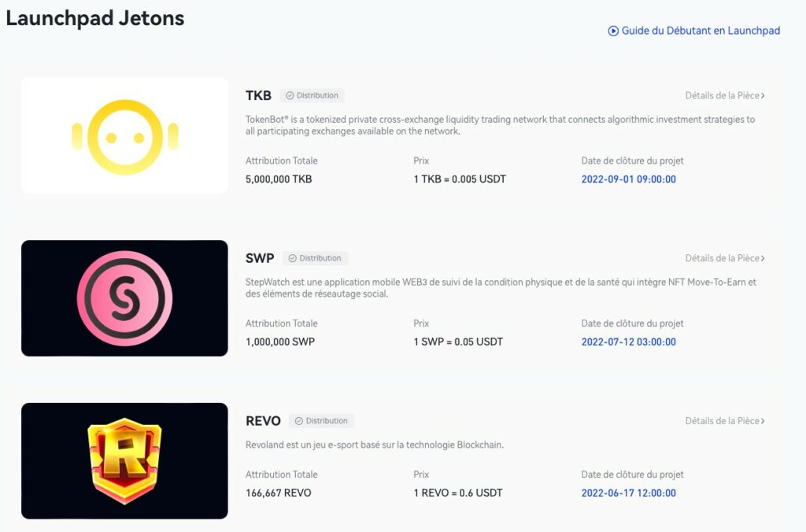Click the REVO token title
This screenshot has height=532, width=806.
point(263,421)
